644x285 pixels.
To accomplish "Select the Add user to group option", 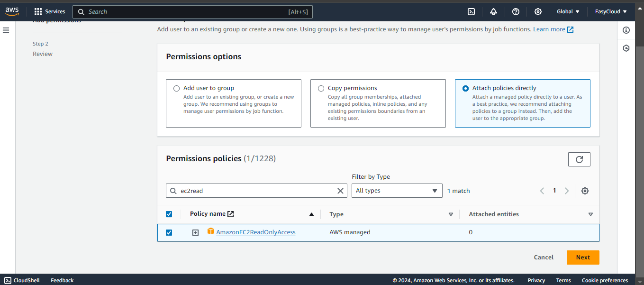I will coord(177,88).
